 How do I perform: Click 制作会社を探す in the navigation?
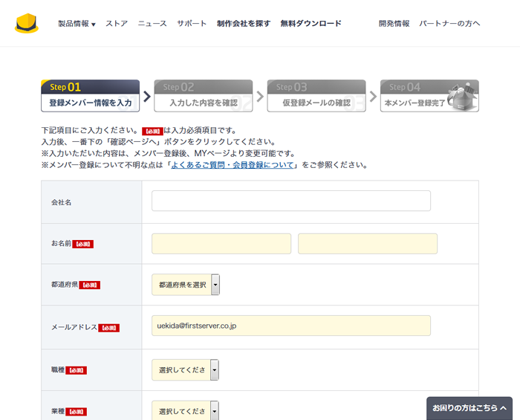tap(244, 24)
